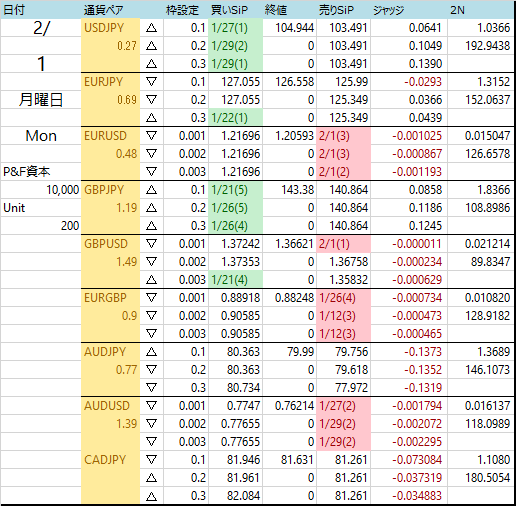Click the down triangle in AUDJPY 0.3 row
The height and width of the screenshot is (506, 516).
(152, 388)
